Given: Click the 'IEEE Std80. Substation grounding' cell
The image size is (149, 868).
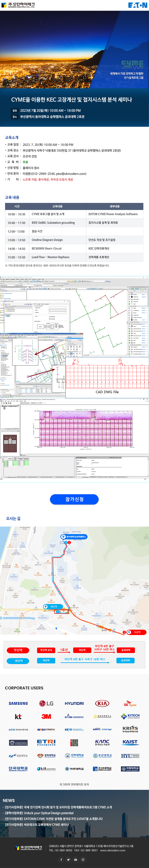Looking at the screenshot, I should click(57, 223).
